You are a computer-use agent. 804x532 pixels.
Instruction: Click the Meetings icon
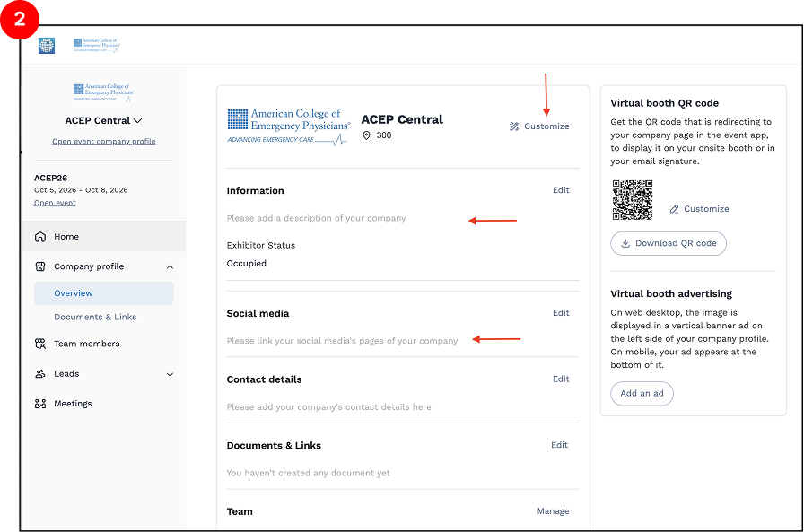point(40,404)
